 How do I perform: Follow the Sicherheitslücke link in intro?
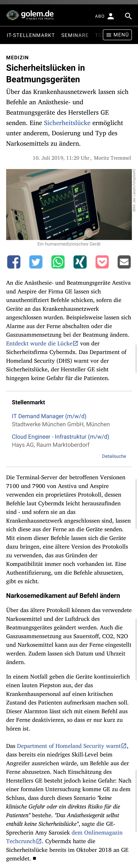coord(67,123)
